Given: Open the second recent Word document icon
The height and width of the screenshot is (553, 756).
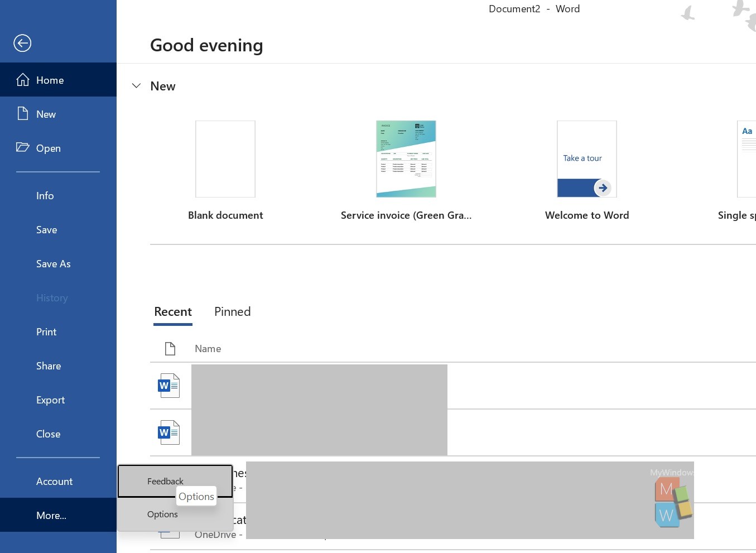Looking at the screenshot, I should click(169, 432).
